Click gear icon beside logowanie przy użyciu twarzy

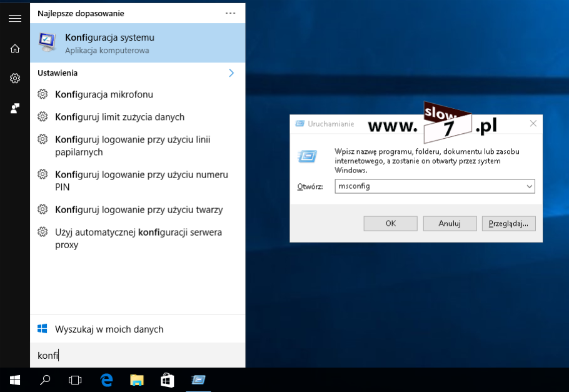click(x=43, y=209)
